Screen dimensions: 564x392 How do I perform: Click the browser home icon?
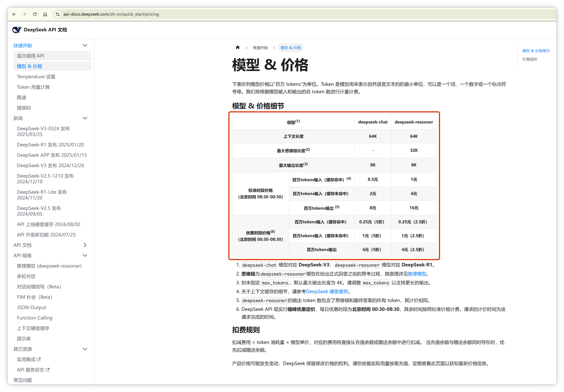pos(45,14)
